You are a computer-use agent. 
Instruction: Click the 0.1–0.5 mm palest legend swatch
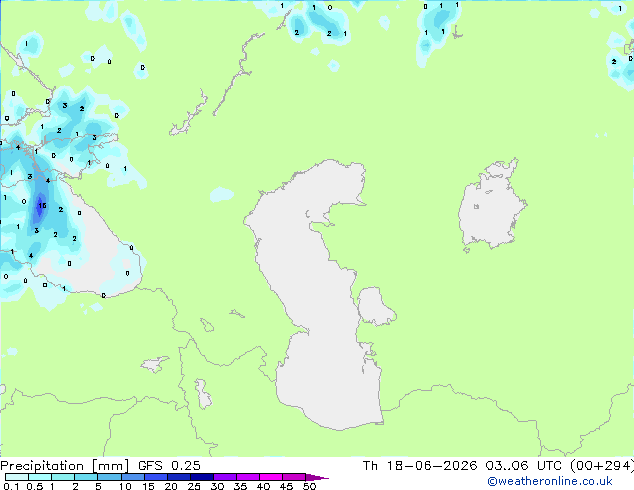17,477
